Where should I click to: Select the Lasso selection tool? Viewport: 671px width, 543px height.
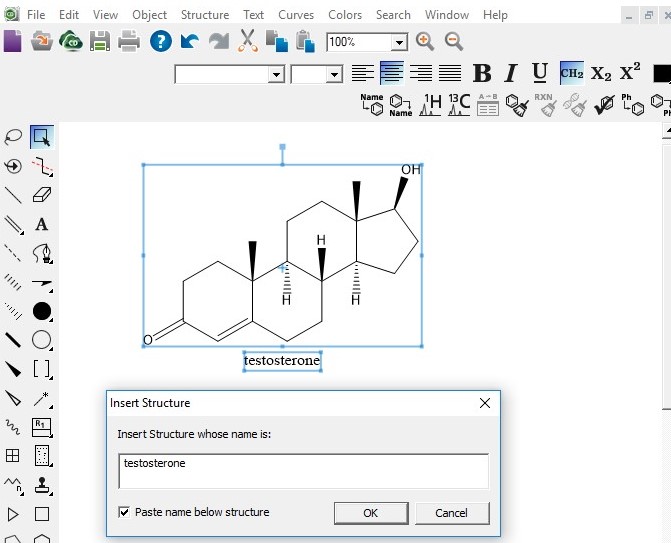click(x=13, y=138)
